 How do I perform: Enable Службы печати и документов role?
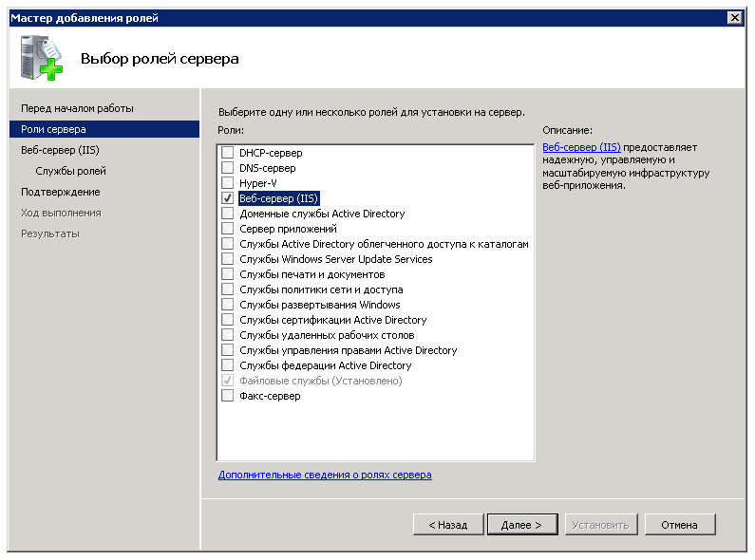tap(227, 274)
